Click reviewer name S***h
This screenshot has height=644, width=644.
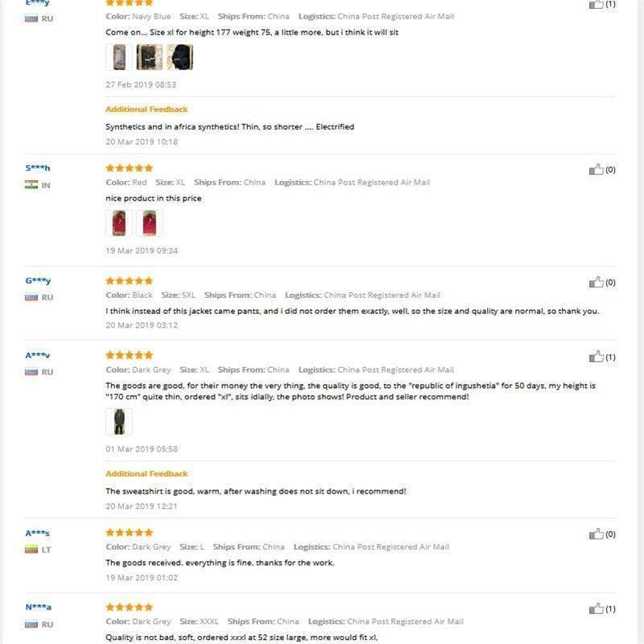pos(38,168)
